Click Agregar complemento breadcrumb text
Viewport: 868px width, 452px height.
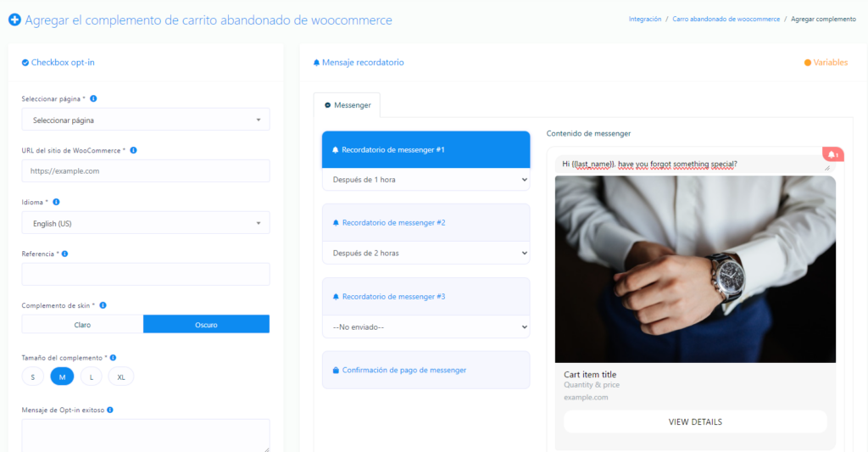pos(823,19)
